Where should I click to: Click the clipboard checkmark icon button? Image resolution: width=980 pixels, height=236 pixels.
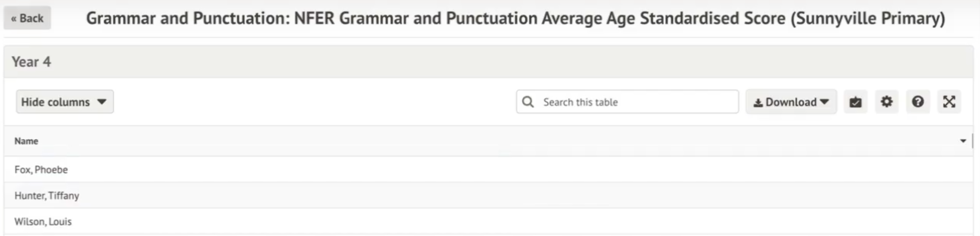[x=855, y=102]
